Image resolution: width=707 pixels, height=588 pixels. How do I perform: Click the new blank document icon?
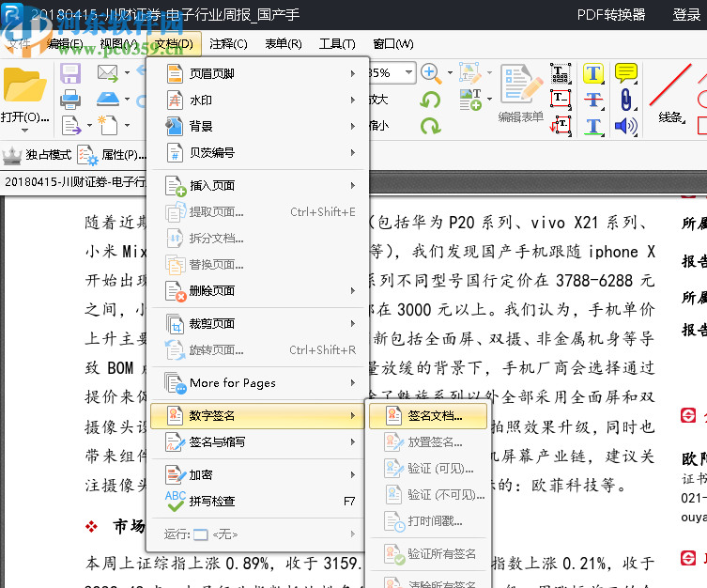pyautogui.click(x=109, y=125)
